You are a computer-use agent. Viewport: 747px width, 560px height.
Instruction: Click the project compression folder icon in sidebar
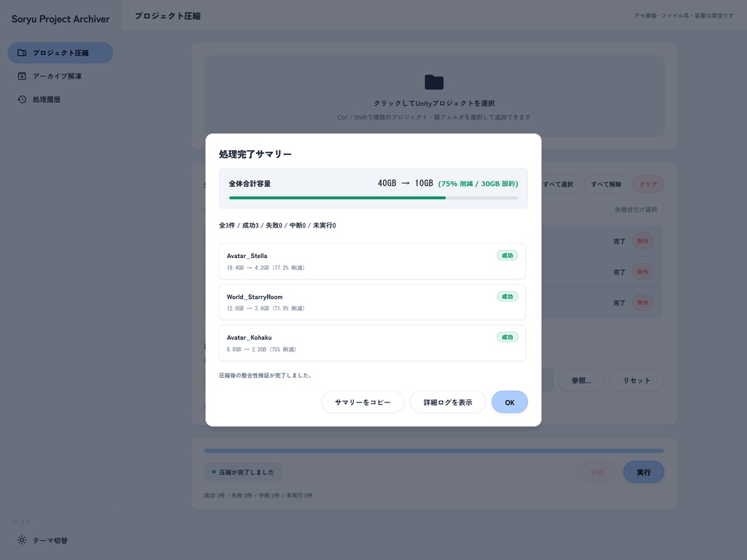click(x=22, y=52)
